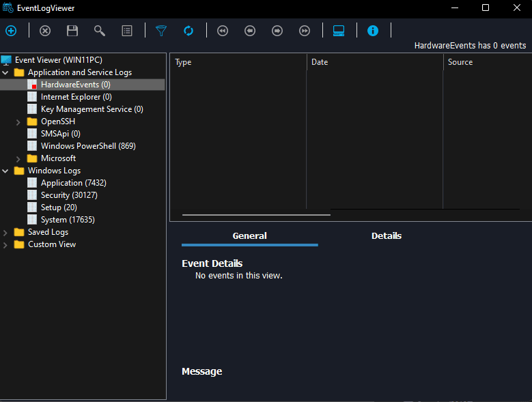Select the General tab
Screen dimensions: 532x402
coord(249,236)
